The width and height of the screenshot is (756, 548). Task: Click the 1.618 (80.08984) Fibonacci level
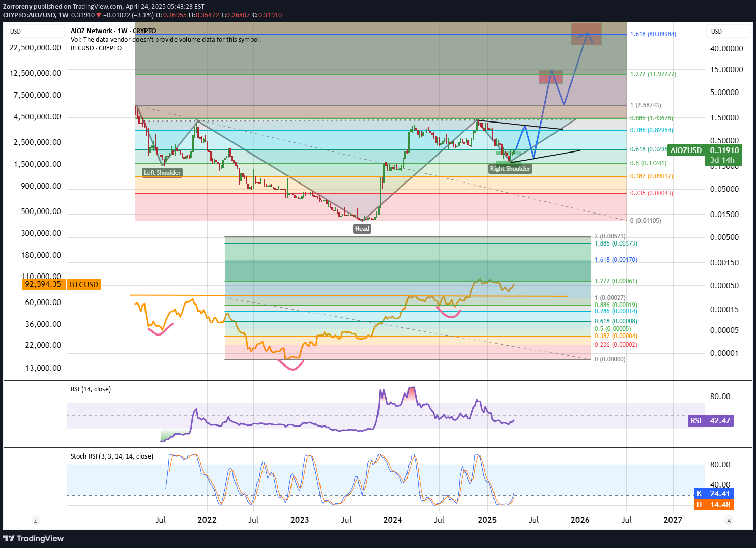pyautogui.click(x=653, y=34)
